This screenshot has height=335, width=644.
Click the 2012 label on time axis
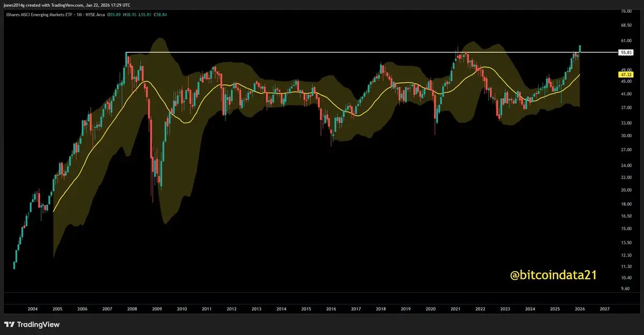(231, 309)
